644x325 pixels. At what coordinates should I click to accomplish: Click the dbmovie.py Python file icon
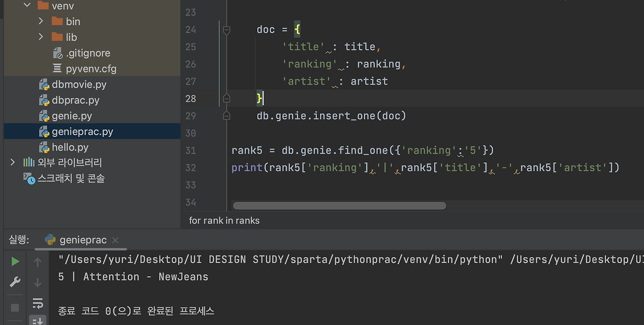(x=44, y=85)
